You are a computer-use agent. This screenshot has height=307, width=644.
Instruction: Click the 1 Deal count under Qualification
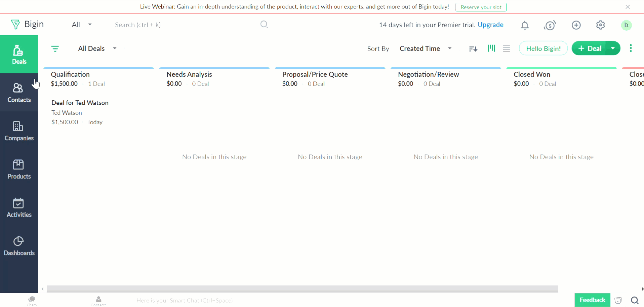96,84
